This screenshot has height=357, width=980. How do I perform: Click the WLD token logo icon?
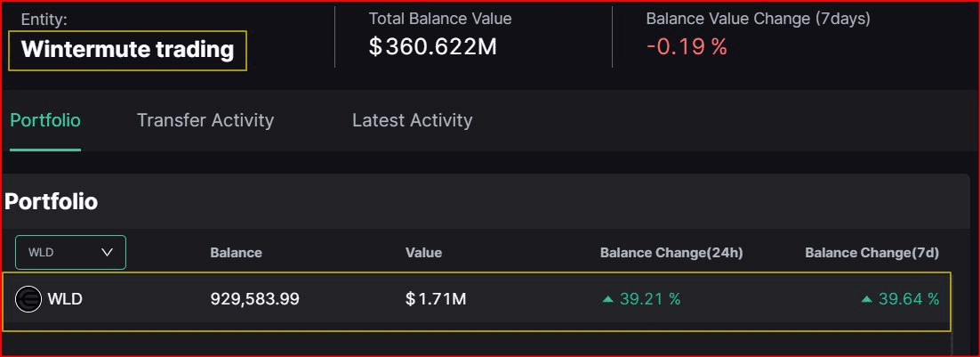click(28, 300)
